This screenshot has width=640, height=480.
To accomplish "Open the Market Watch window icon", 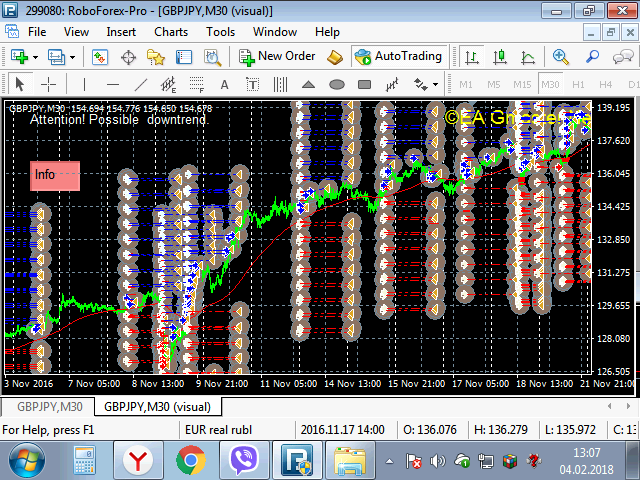I will (x=100, y=57).
